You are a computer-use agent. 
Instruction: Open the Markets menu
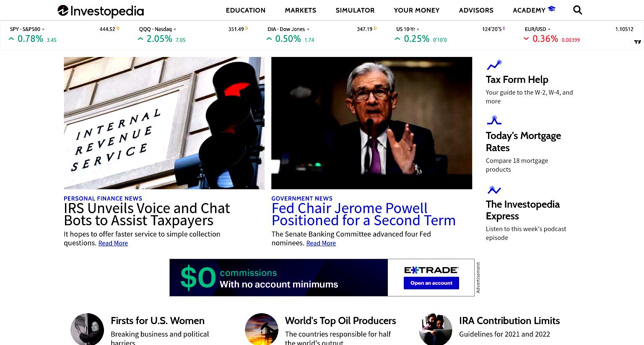click(301, 10)
